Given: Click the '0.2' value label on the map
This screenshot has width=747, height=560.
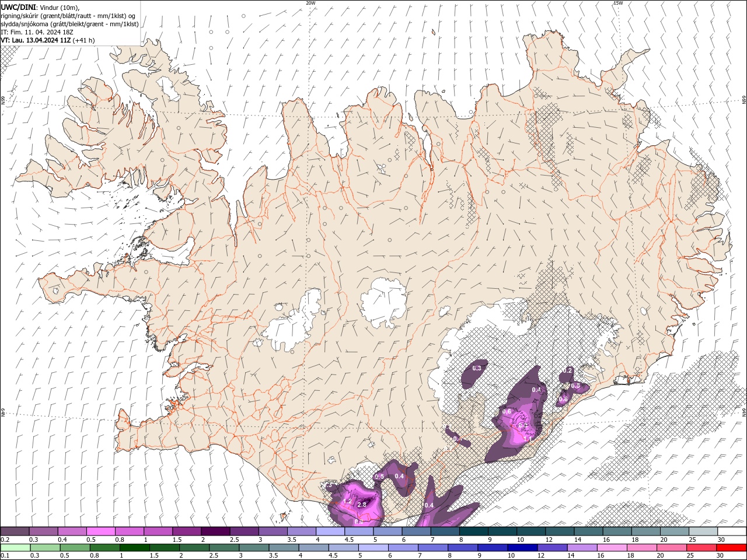Looking at the screenshot, I should (x=567, y=371).
